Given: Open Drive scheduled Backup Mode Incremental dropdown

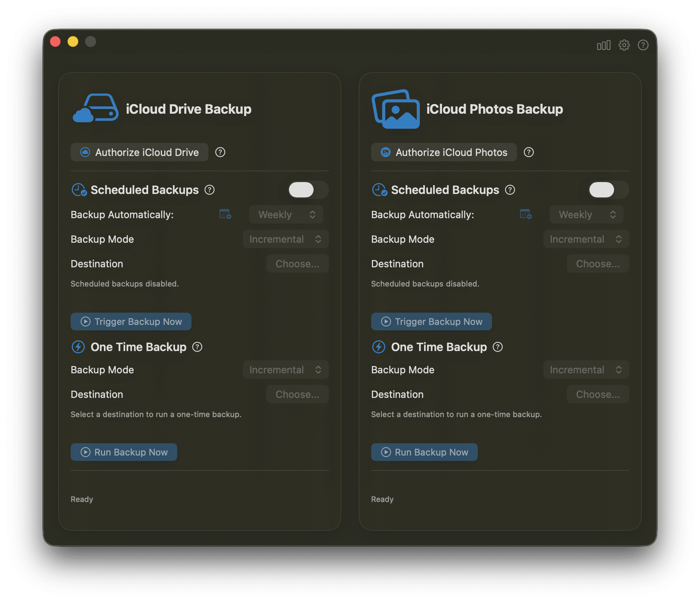Looking at the screenshot, I should coord(286,239).
